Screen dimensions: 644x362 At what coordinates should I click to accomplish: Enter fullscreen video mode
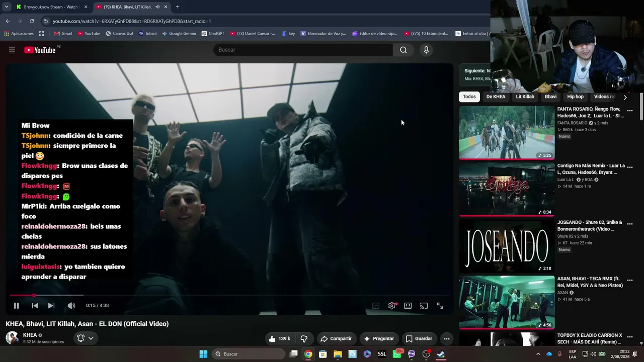point(440,306)
